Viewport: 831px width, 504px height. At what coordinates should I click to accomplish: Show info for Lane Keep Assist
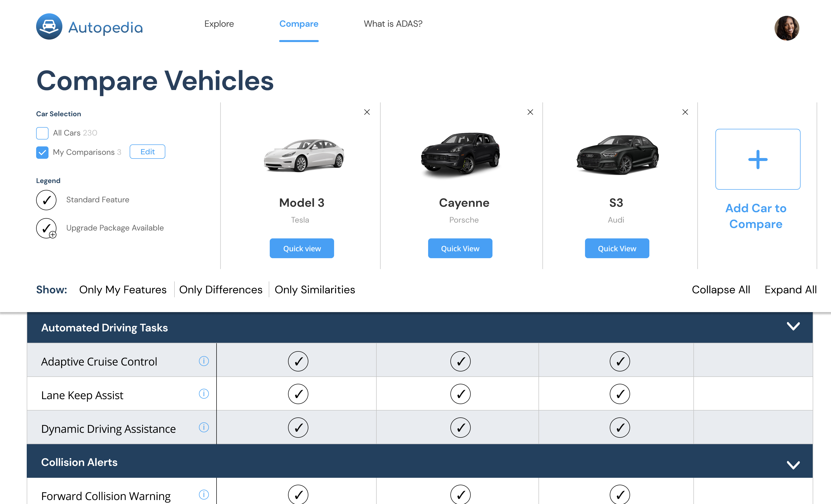click(204, 393)
